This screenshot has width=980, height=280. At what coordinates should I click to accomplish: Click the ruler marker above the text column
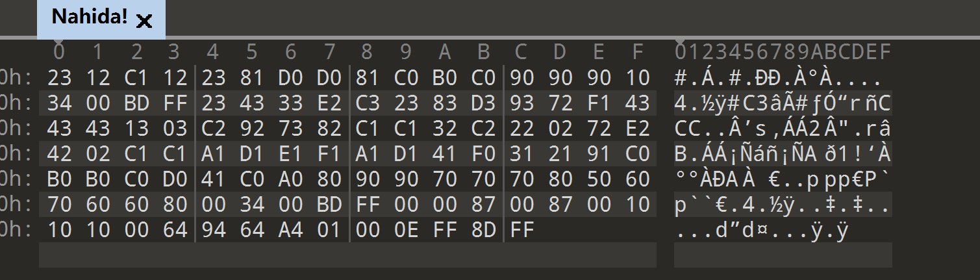point(680,41)
